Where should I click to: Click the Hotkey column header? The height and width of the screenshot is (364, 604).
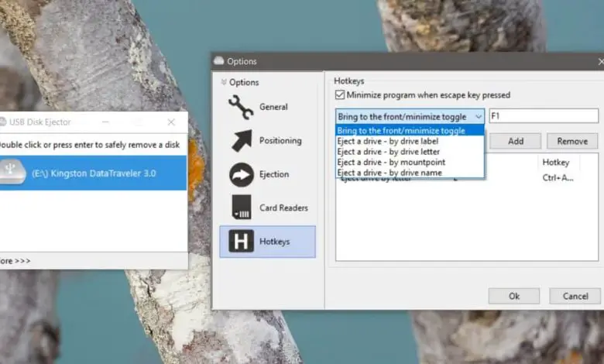pyautogui.click(x=555, y=162)
